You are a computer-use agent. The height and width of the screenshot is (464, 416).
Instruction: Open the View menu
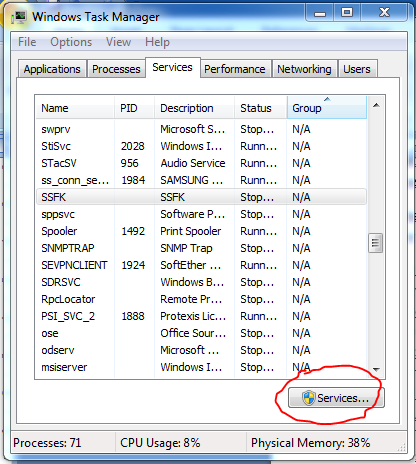(x=118, y=42)
